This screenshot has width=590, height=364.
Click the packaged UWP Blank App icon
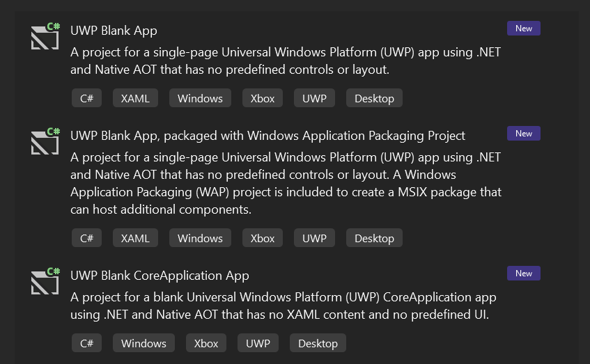coord(45,143)
